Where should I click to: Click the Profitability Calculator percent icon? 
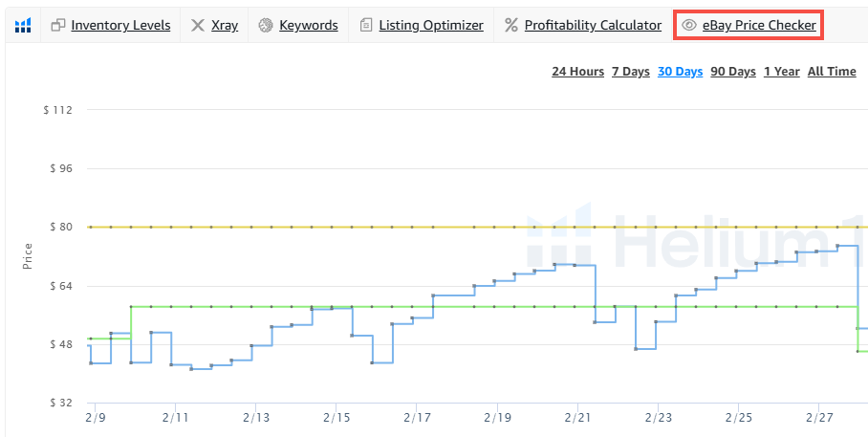[x=511, y=25]
